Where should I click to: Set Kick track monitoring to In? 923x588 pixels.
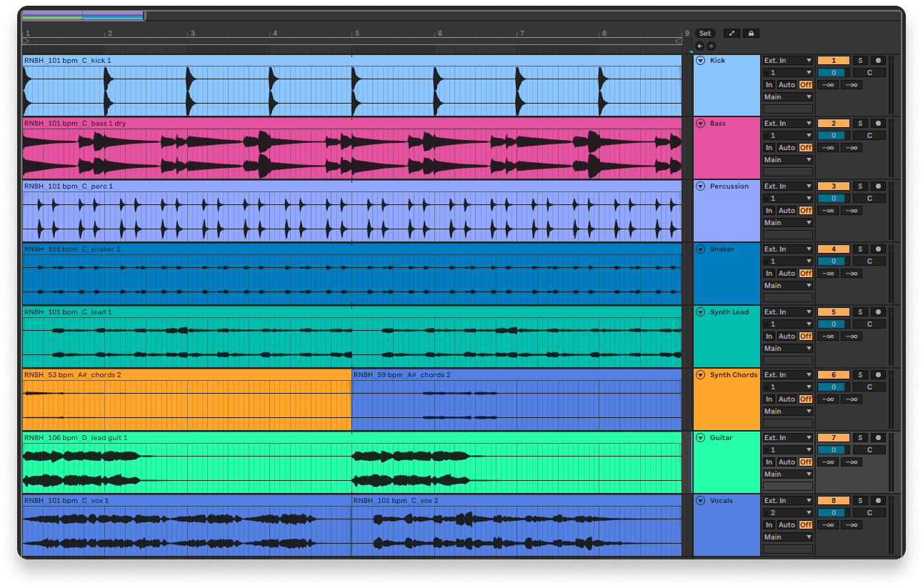pos(769,84)
